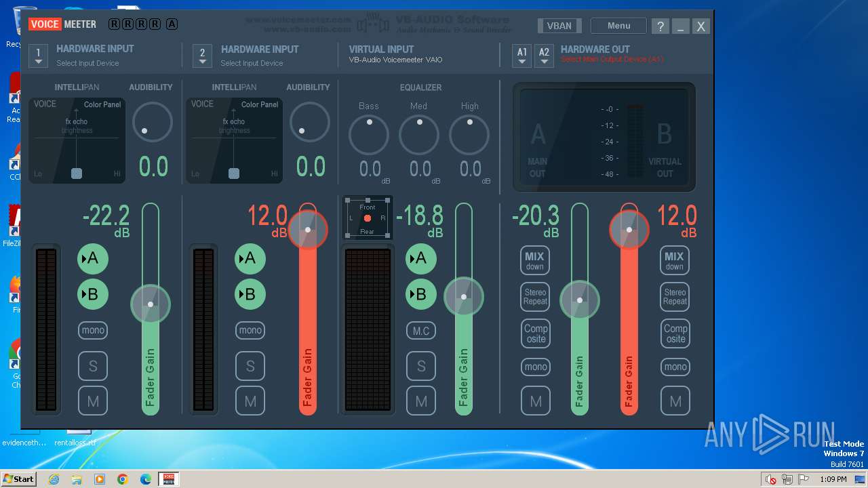868x488 pixels.
Task: Toggle Stereo Repeat on virtual out B
Action: click(x=675, y=297)
